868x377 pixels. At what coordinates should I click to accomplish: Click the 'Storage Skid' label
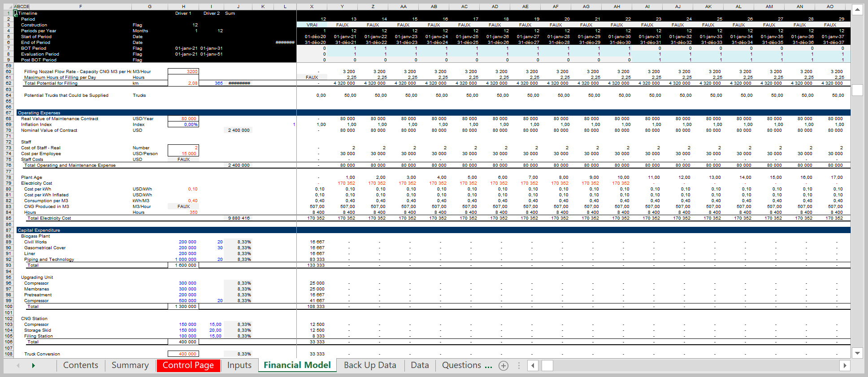(x=38, y=330)
